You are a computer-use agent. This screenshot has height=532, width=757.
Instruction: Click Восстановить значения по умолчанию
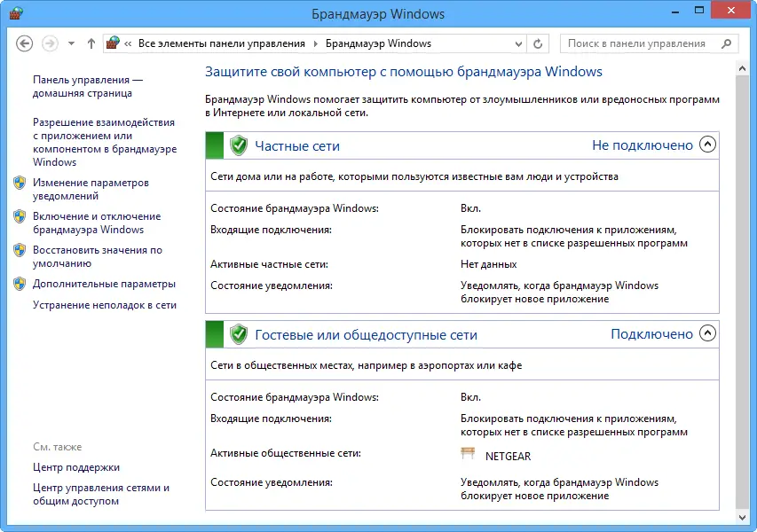coord(97,256)
